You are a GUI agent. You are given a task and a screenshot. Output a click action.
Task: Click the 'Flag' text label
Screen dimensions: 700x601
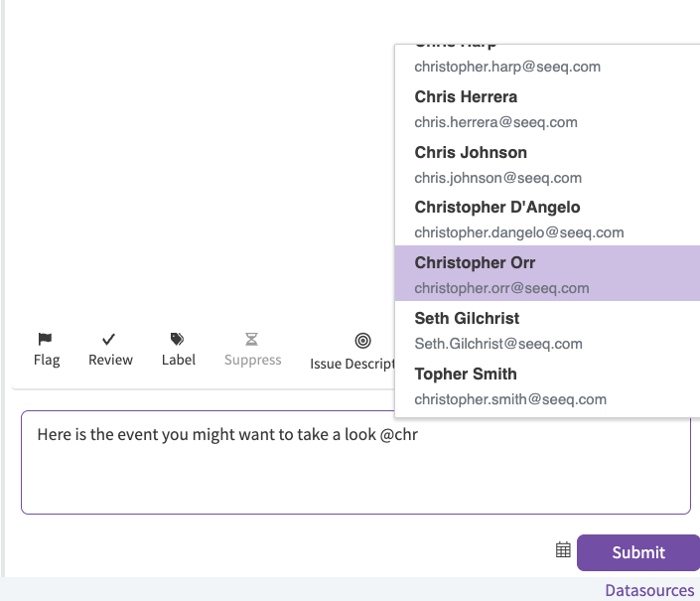[x=47, y=360]
